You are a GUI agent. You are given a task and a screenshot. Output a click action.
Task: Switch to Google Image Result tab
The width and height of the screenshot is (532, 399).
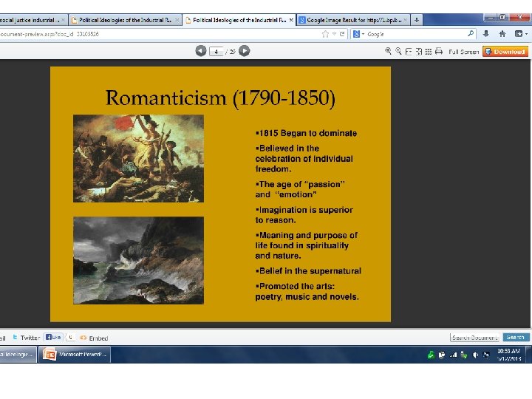click(353, 20)
